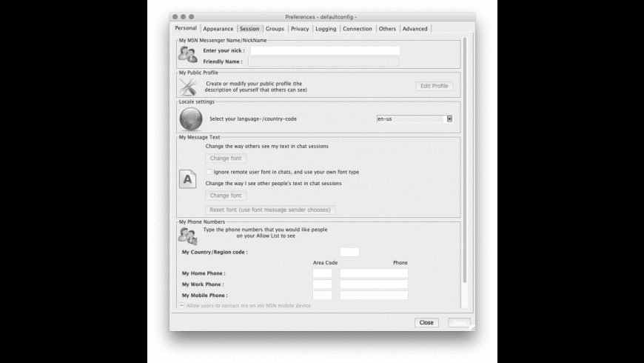Click Change font for my text

226,159
